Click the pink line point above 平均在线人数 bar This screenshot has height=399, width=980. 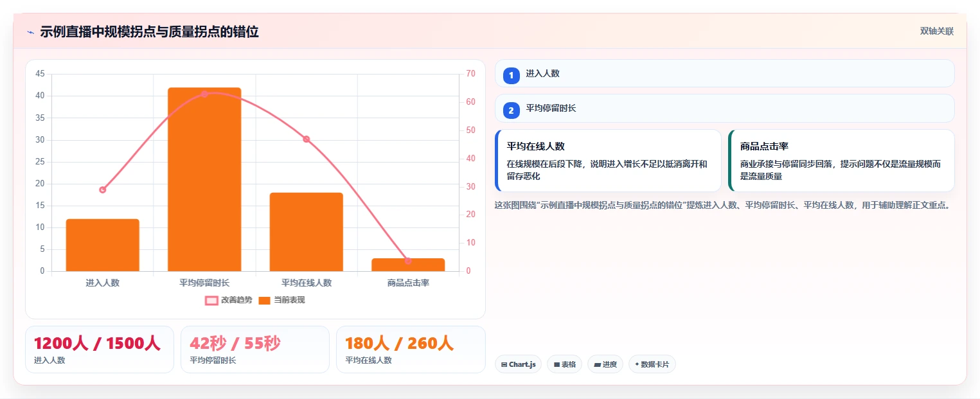click(x=306, y=139)
